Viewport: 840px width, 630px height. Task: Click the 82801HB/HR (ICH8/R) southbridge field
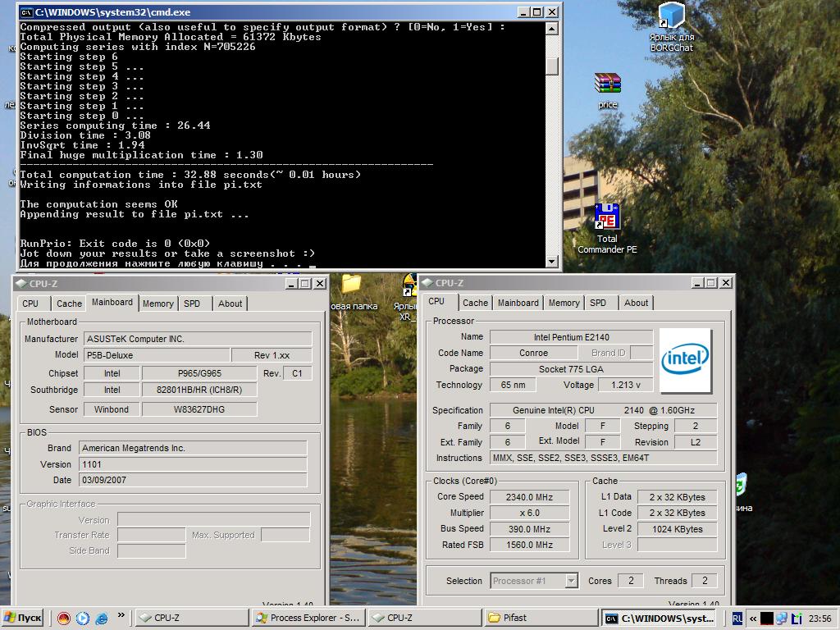point(199,390)
